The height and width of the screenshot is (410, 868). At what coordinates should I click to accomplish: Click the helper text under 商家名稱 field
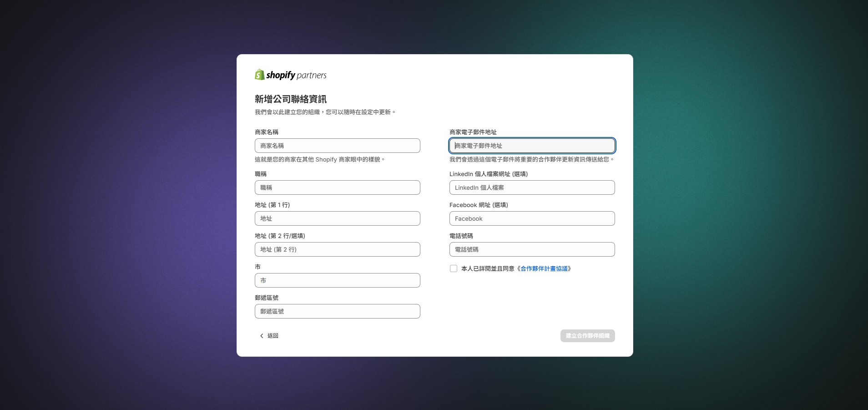tap(320, 159)
